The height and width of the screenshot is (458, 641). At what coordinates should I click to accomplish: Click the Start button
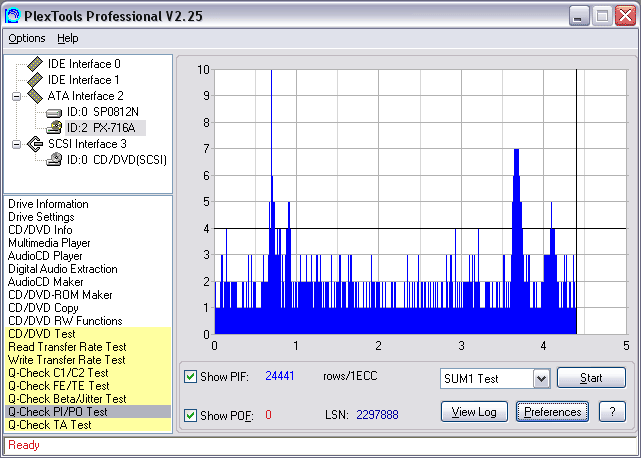pyautogui.click(x=591, y=378)
